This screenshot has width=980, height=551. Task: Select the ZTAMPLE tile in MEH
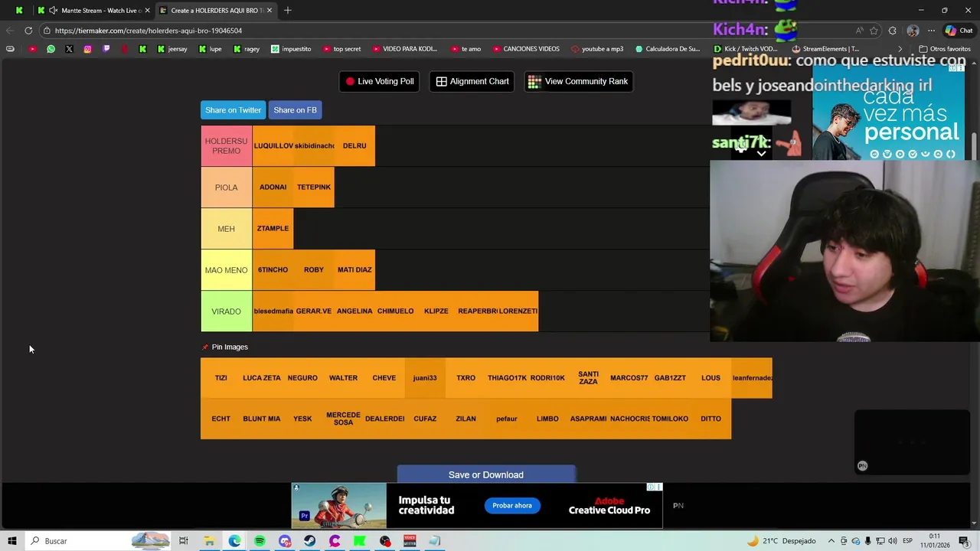(x=273, y=228)
